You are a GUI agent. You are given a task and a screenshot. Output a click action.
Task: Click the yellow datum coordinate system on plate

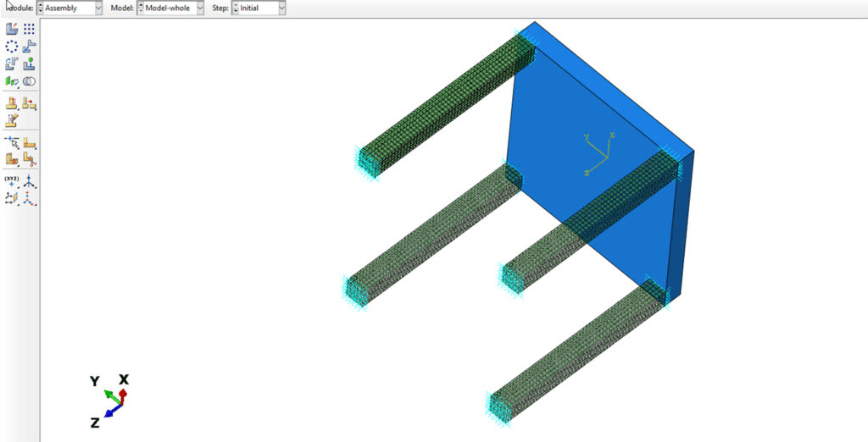point(599,153)
